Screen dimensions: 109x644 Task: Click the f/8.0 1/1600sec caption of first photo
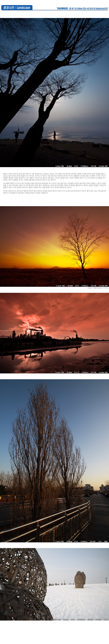coord(81,166)
